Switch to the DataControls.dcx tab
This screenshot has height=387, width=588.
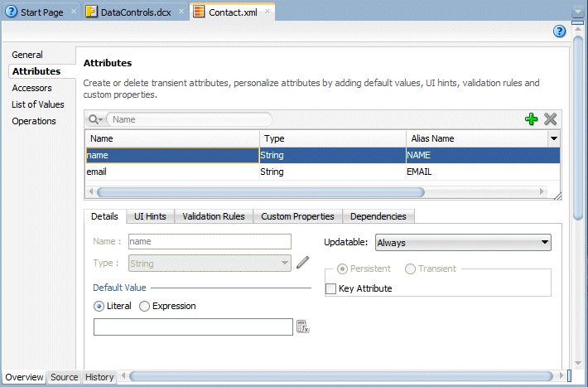coord(135,12)
